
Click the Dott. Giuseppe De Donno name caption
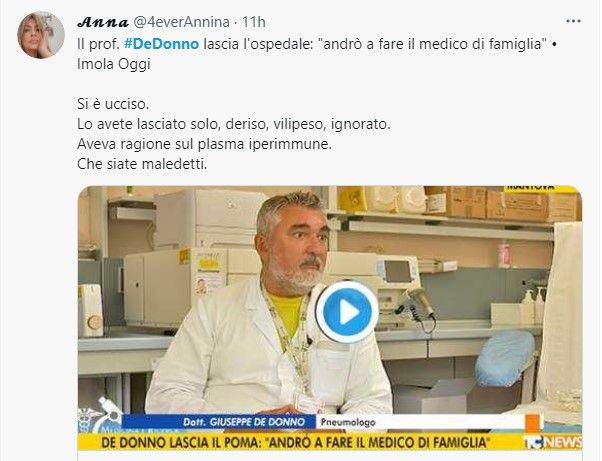[x=244, y=422]
